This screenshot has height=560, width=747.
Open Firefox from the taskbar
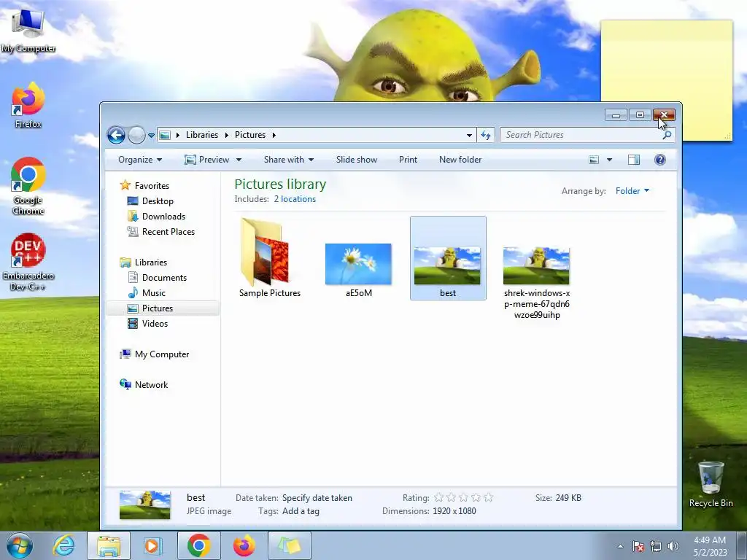[244, 545]
